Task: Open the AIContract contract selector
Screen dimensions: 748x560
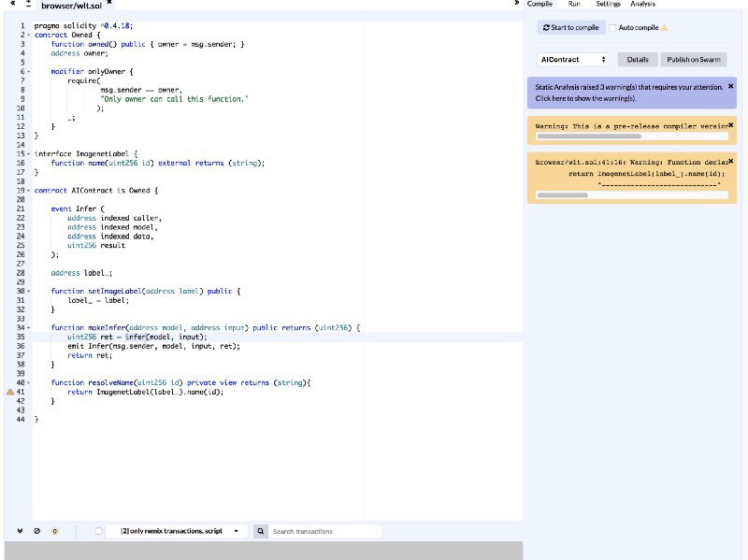Action: [x=573, y=60]
